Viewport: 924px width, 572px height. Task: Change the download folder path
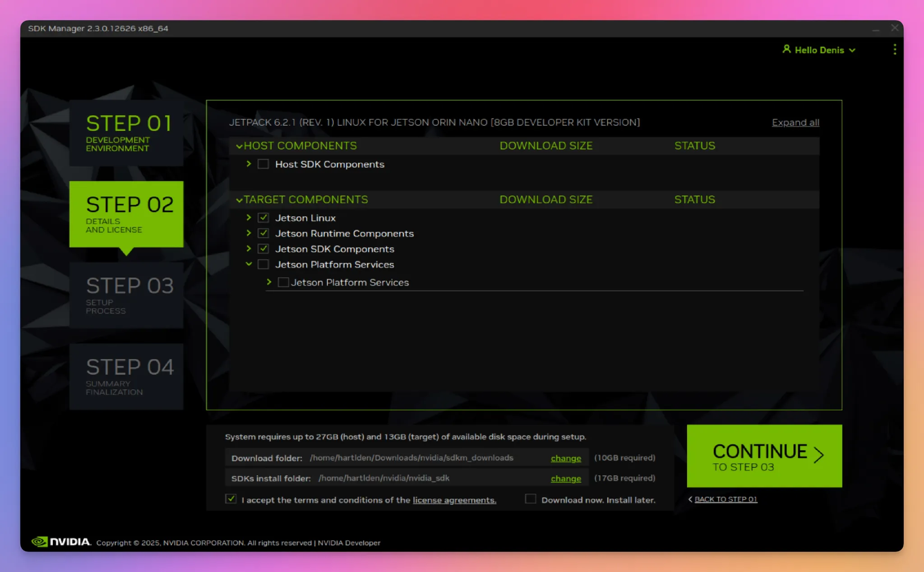(x=565, y=458)
